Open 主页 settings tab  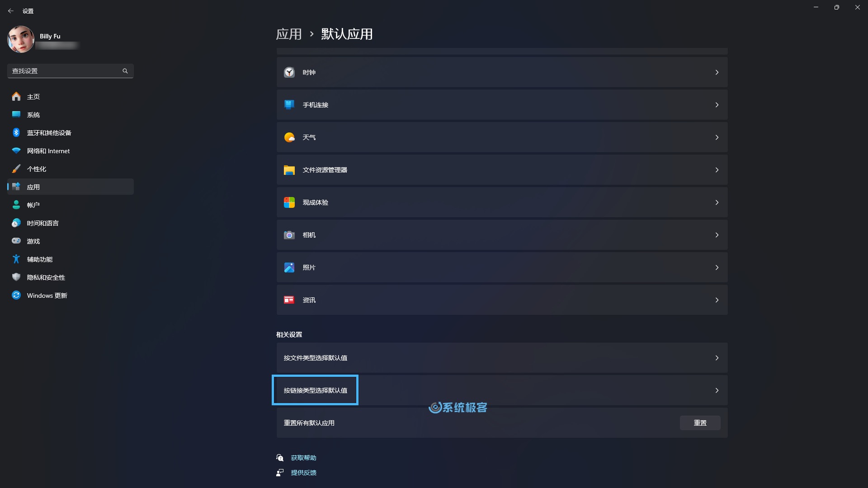coord(33,96)
